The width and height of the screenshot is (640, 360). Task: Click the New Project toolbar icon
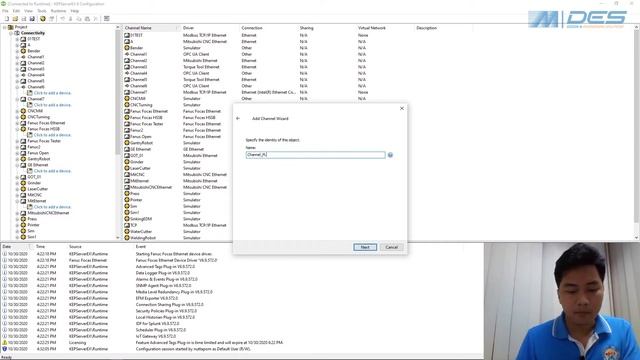coord(7,19)
